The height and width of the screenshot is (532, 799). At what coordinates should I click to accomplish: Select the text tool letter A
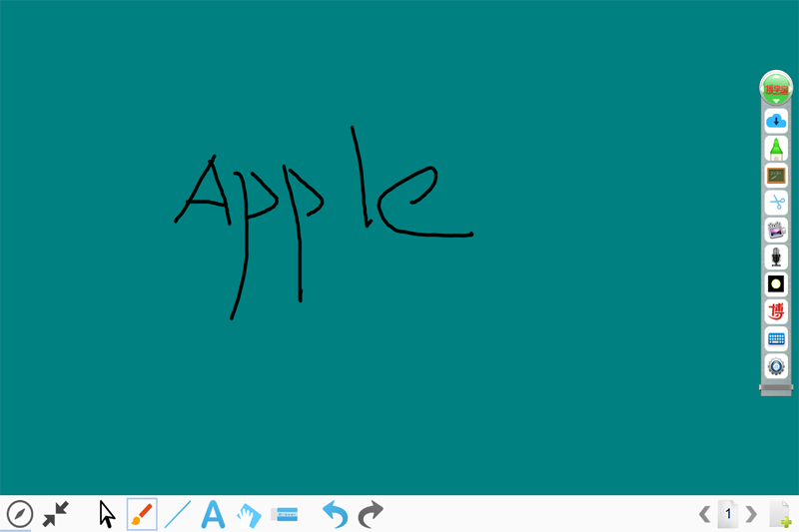click(213, 514)
